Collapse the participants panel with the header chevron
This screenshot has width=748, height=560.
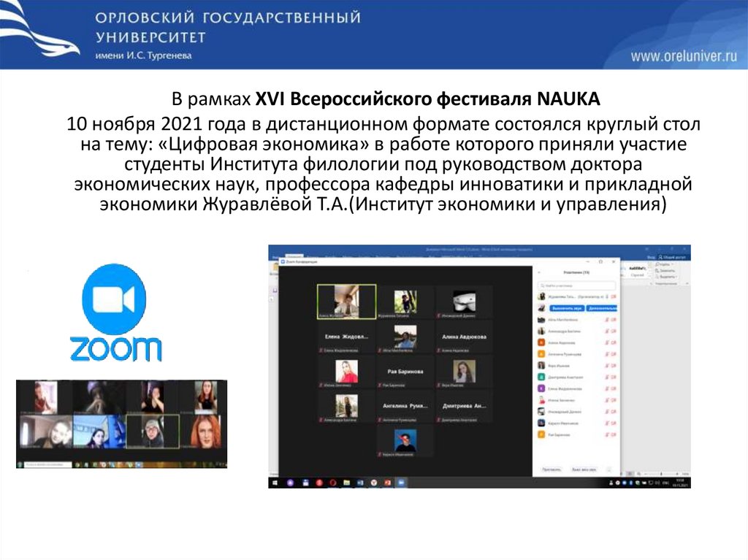539,272
